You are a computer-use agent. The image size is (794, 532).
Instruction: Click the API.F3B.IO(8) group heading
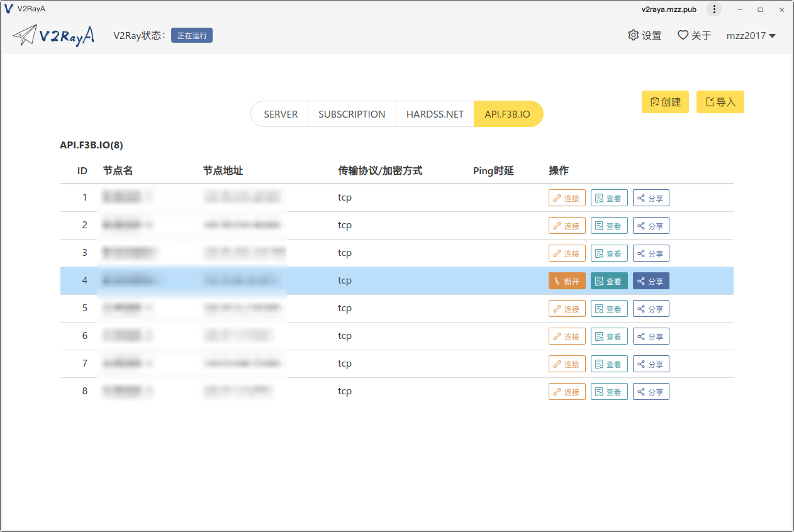pyautogui.click(x=91, y=145)
